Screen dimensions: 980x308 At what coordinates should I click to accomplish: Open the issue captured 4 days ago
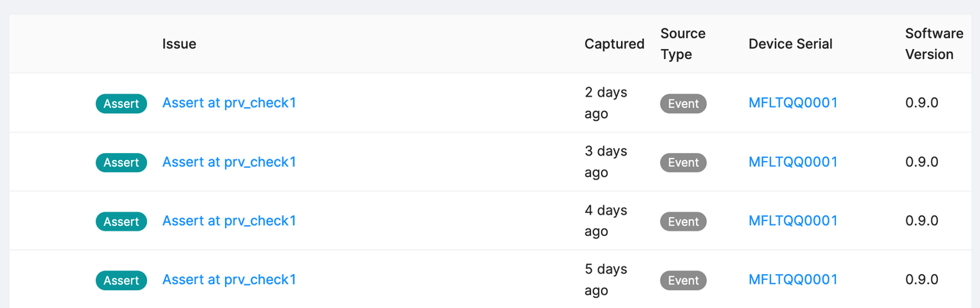point(229,221)
